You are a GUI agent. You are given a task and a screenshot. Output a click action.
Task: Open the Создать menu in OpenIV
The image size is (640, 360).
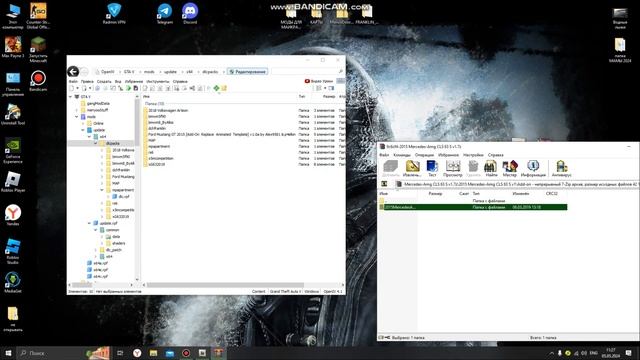(104, 82)
